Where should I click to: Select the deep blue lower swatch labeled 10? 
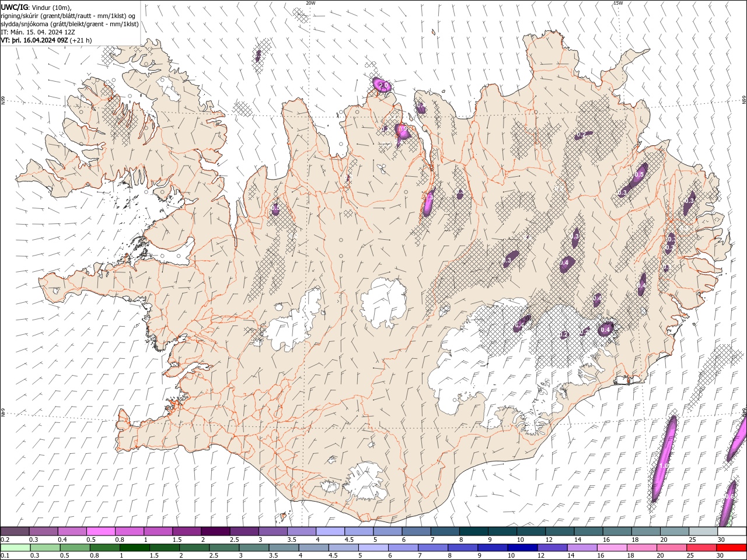(x=522, y=548)
